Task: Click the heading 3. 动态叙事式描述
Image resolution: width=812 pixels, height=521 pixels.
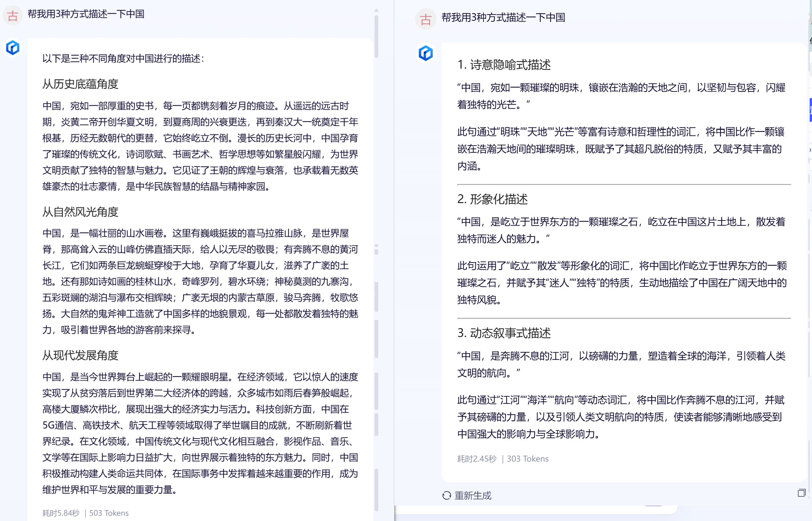Action: pyautogui.click(x=504, y=333)
